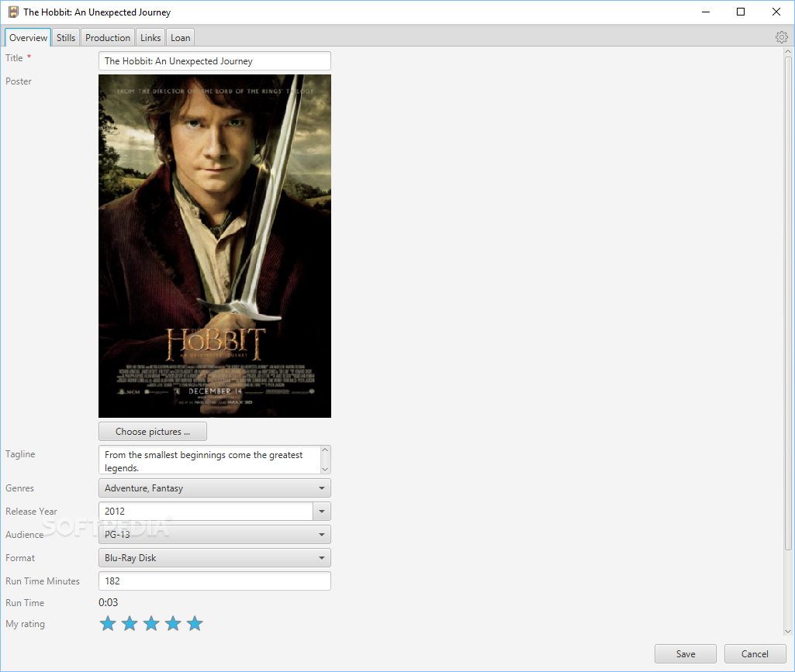795x672 pixels.
Task: Open the settings gear icon
Action: (781, 37)
